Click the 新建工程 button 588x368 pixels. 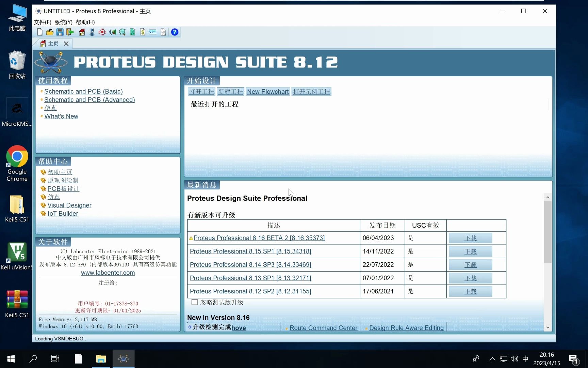(231, 92)
